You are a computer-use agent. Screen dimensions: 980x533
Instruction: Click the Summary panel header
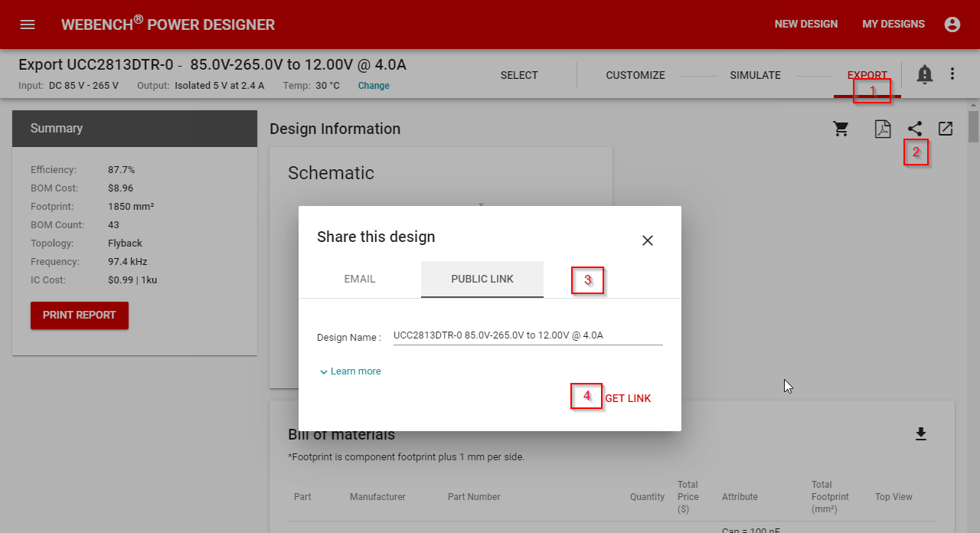(135, 129)
